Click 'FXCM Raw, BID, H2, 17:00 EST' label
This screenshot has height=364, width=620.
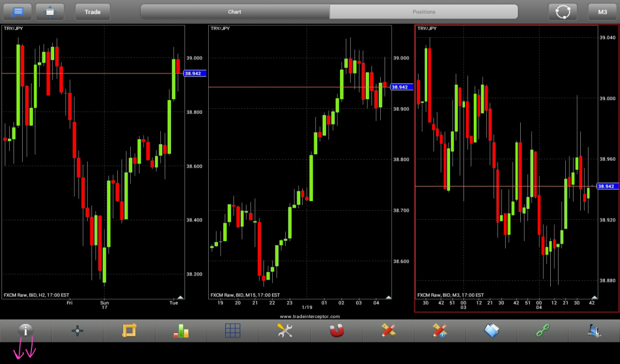(36, 295)
